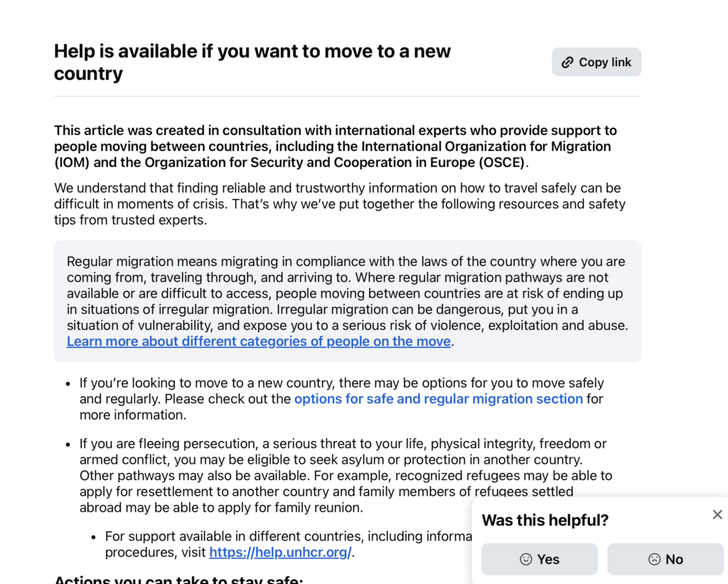
Task: Click the article title heading
Action: coord(252,62)
